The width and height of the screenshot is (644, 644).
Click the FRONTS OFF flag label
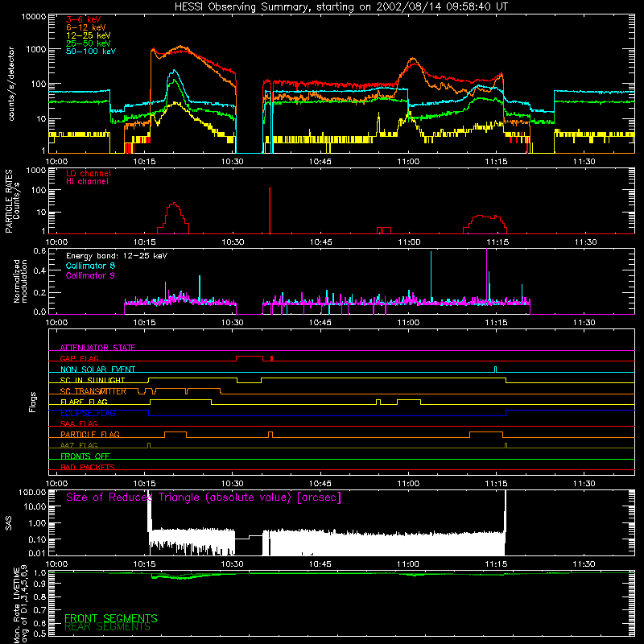click(x=85, y=456)
